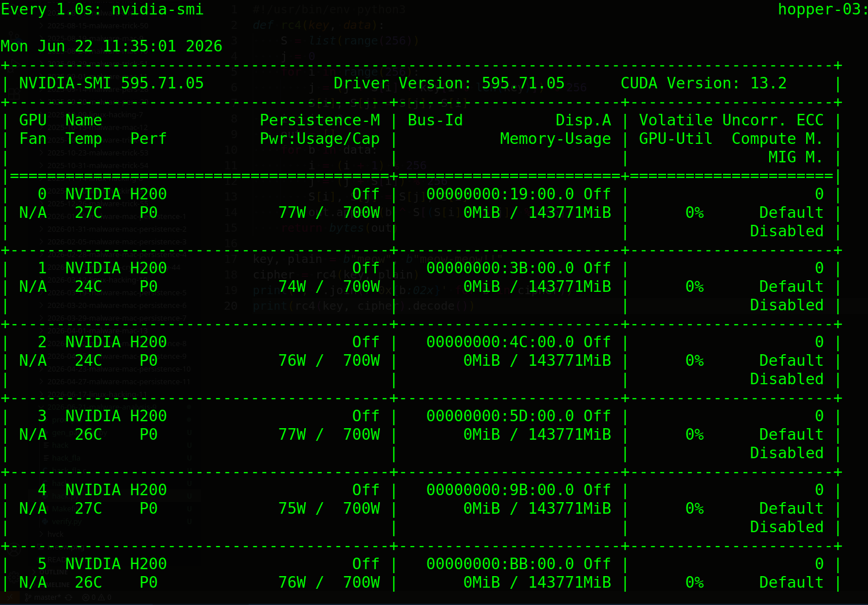Click the timestamp 'Mon Jun 22 11:35:01 2026'

click(x=112, y=46)
